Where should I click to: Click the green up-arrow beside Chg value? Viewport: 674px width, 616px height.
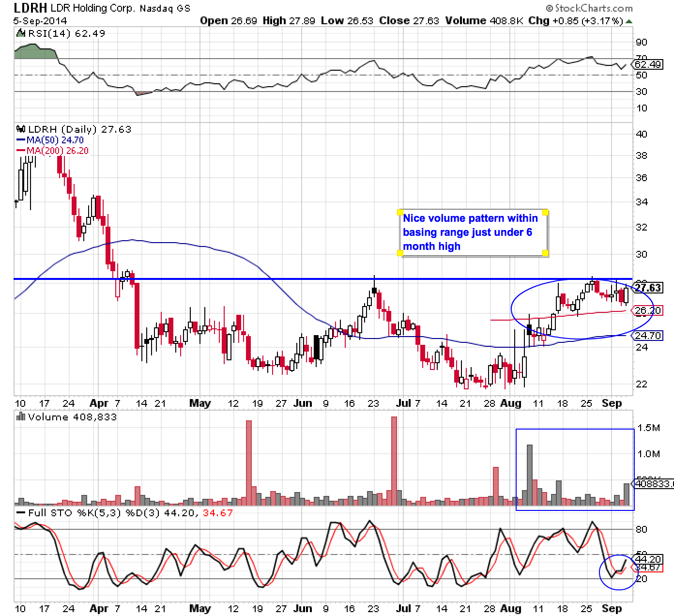[629, 21]
